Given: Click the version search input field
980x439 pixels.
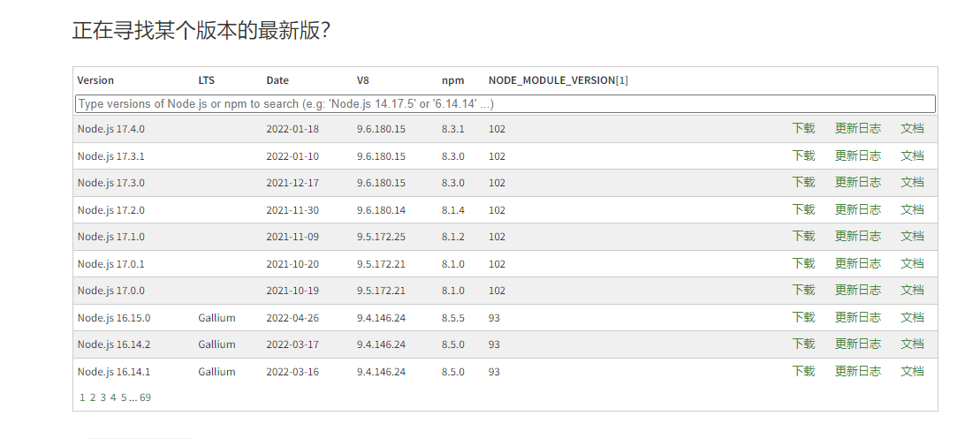Looking at the screenshot, I should tap(505, 104).
